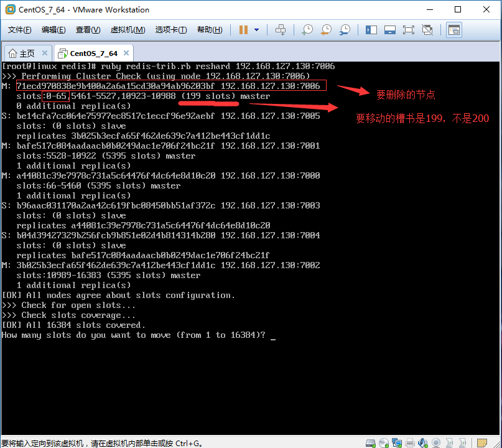
Task: Select the CentOS_7_64 tab
Action: (x=93, y=53)
